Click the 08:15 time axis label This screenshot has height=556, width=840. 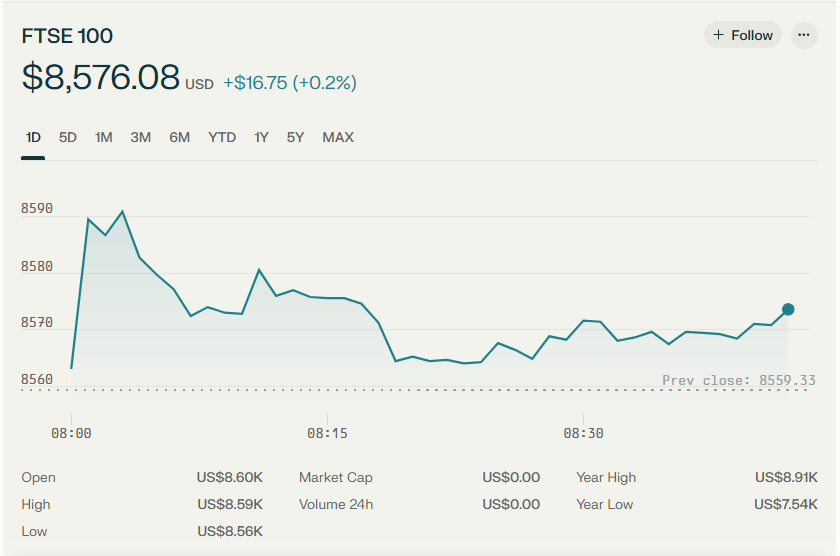point(327,433)
